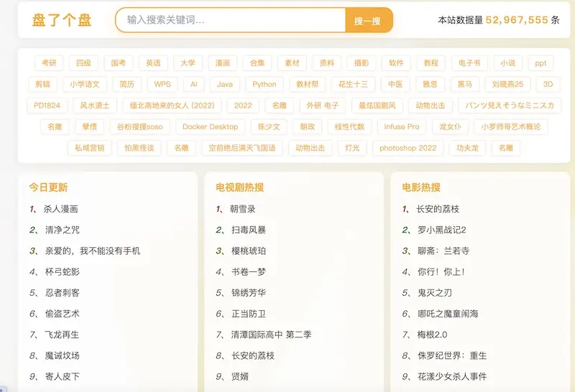
Task: Select the Docker Desktop tag
Action: pyautogui.click(x=210, y=127)
